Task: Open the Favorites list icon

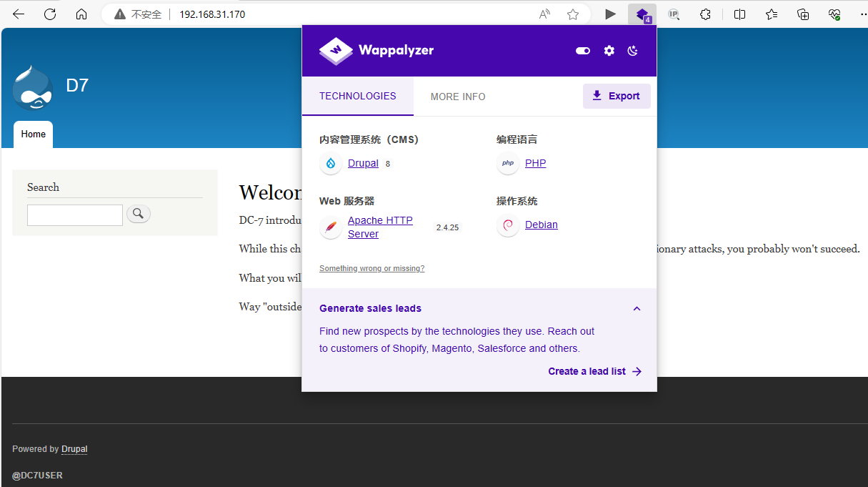Action: tap(772, 14)
